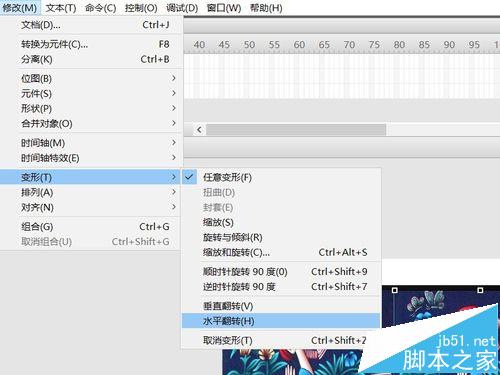The image size is (500, 375).
Task: Click frame 50 on timeline ruler
Action: point(249,45)
